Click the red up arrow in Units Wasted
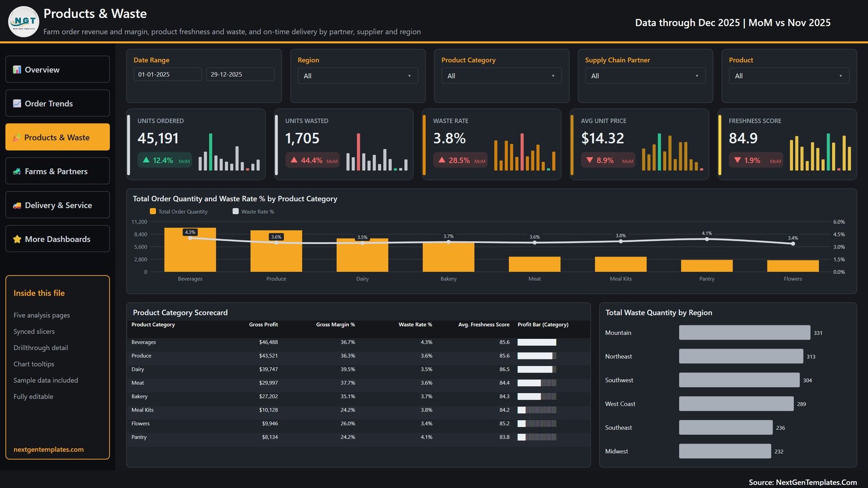868x488 pixels. [x=294, y=160]
